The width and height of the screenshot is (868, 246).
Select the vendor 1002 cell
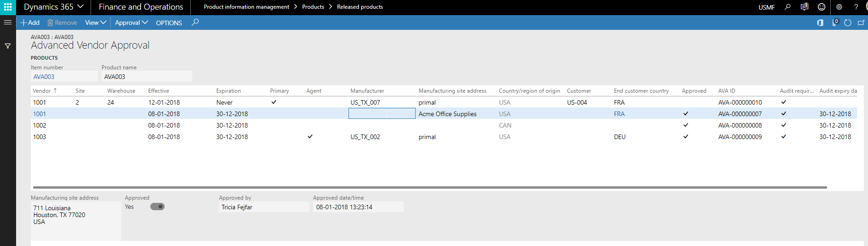(40, 125)
